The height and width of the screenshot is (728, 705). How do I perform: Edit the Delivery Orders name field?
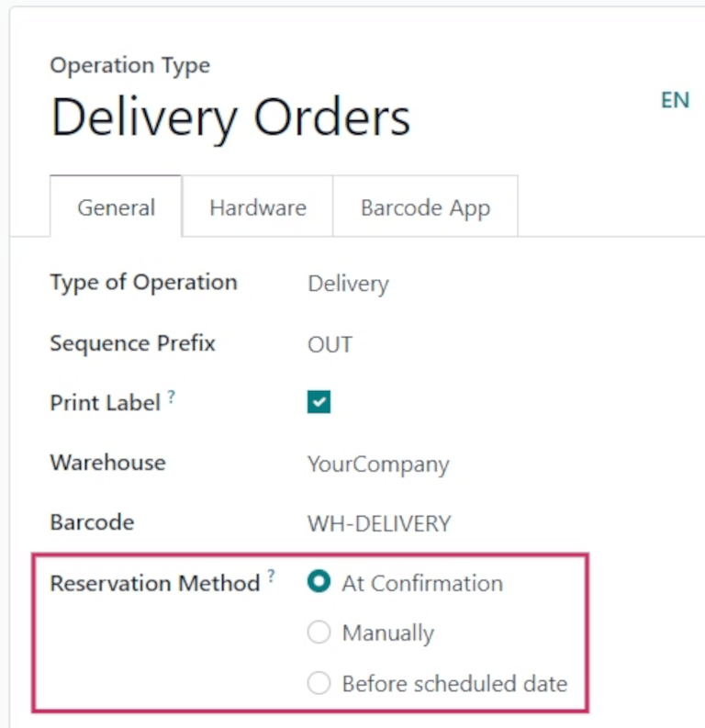tap(230, 118)
